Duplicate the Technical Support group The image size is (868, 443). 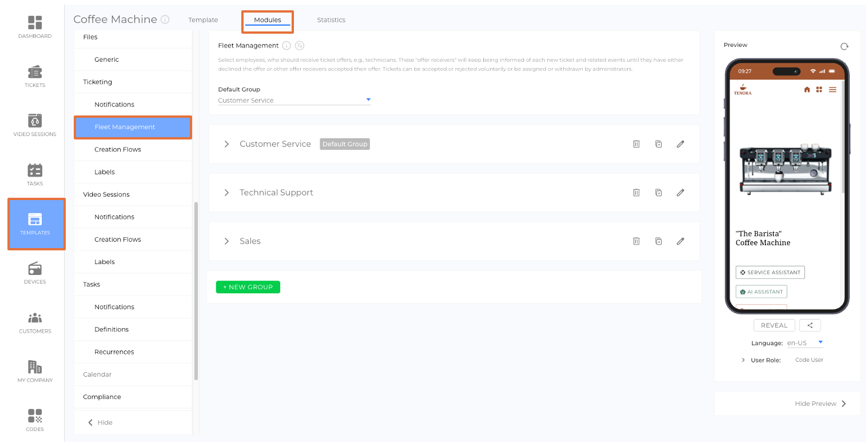point(658,193)
